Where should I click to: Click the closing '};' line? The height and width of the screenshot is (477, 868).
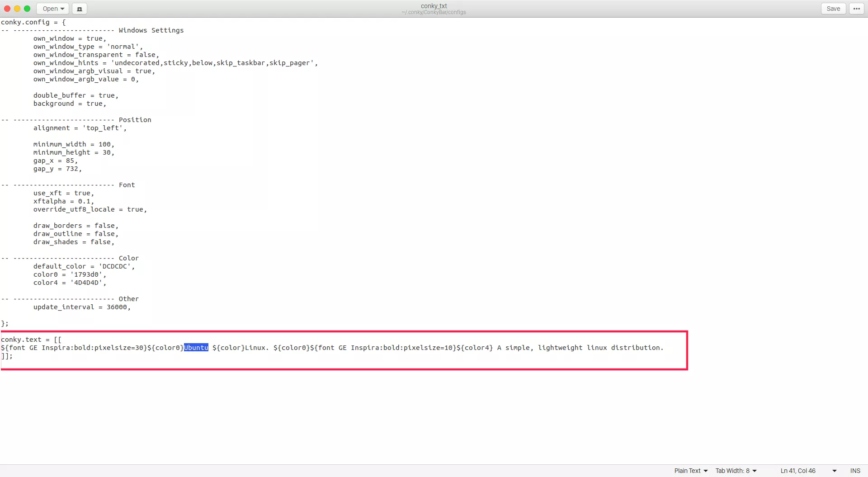click(x=5, y=323)
